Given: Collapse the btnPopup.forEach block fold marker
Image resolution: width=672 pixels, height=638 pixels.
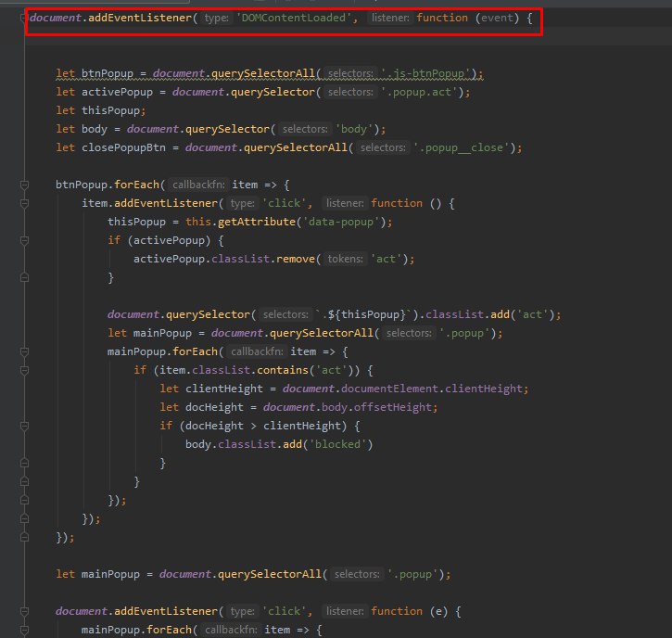Looking at the screenshot, I should pos(24,185).
